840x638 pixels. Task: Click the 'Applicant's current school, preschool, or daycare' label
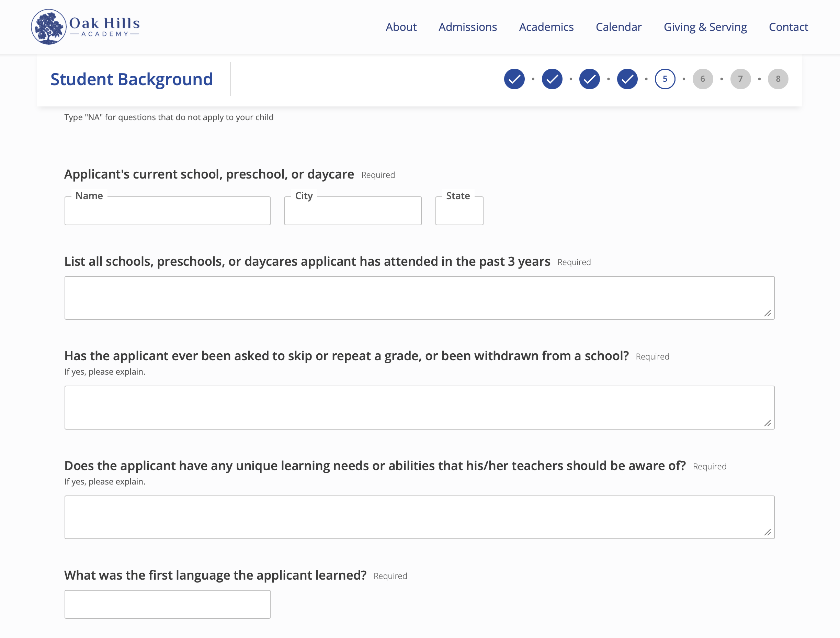click(209, 174)
